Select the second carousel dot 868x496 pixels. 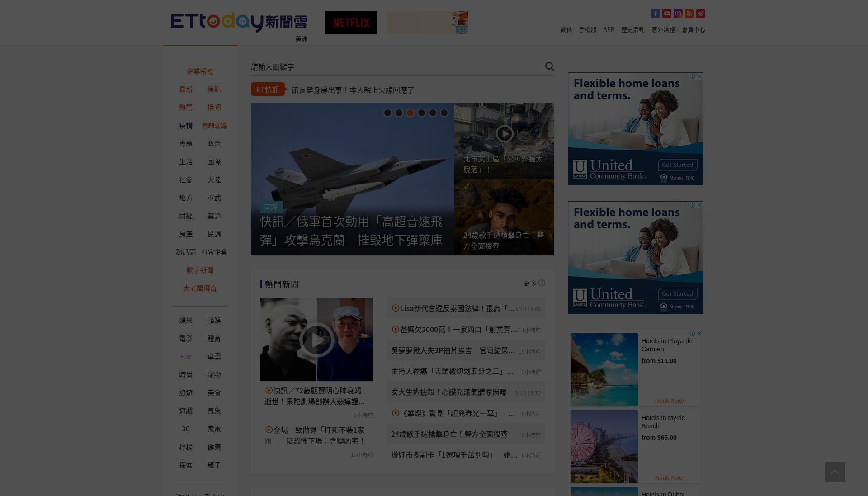399,113
